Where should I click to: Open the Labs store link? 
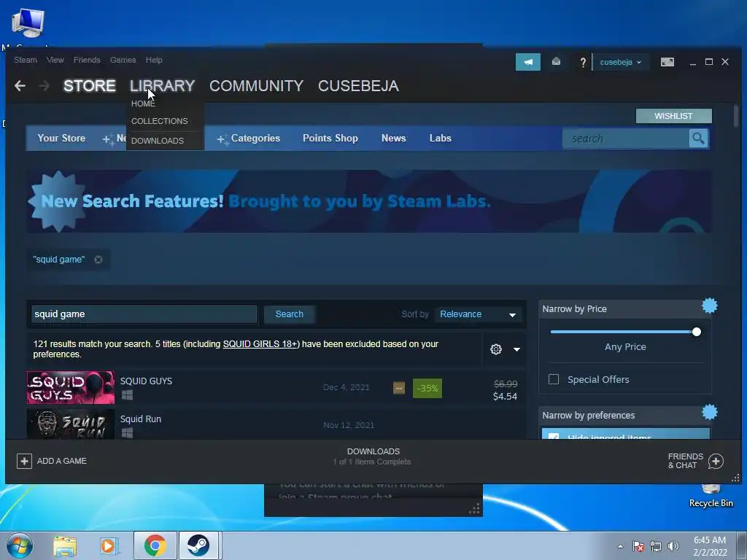pos(440,138)
